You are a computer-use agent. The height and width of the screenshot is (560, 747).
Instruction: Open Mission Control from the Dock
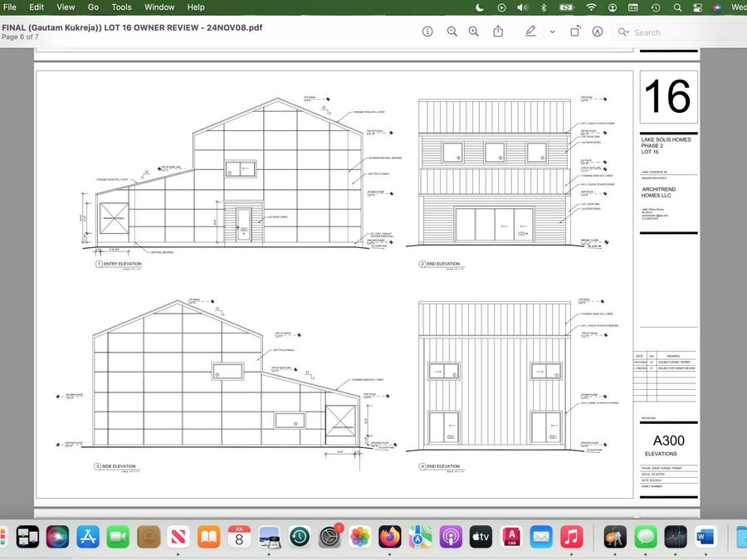point(27,537)
